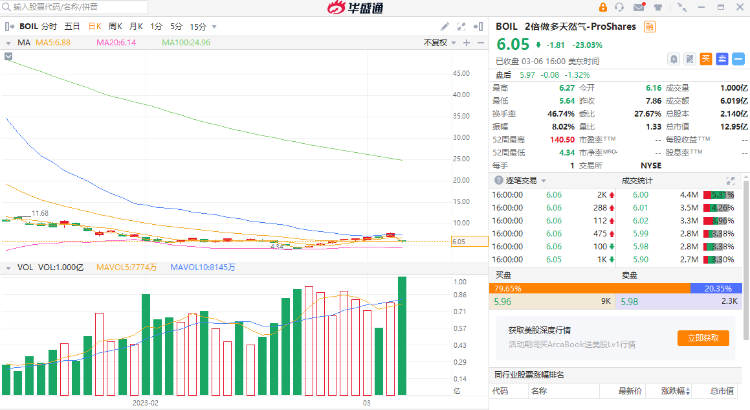Click the blue 20.35% sell ratio bar
This screenshot has width=750, height=410.
(x=717, y=288)
